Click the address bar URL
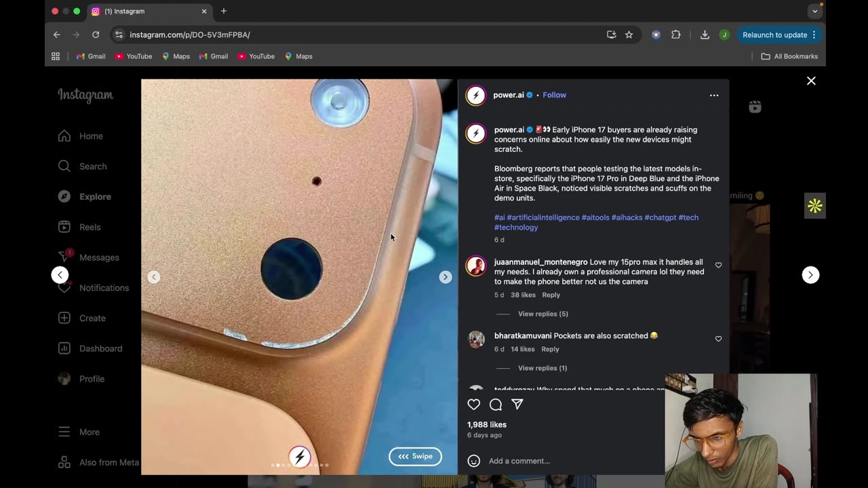 click(x=190, y=35)
